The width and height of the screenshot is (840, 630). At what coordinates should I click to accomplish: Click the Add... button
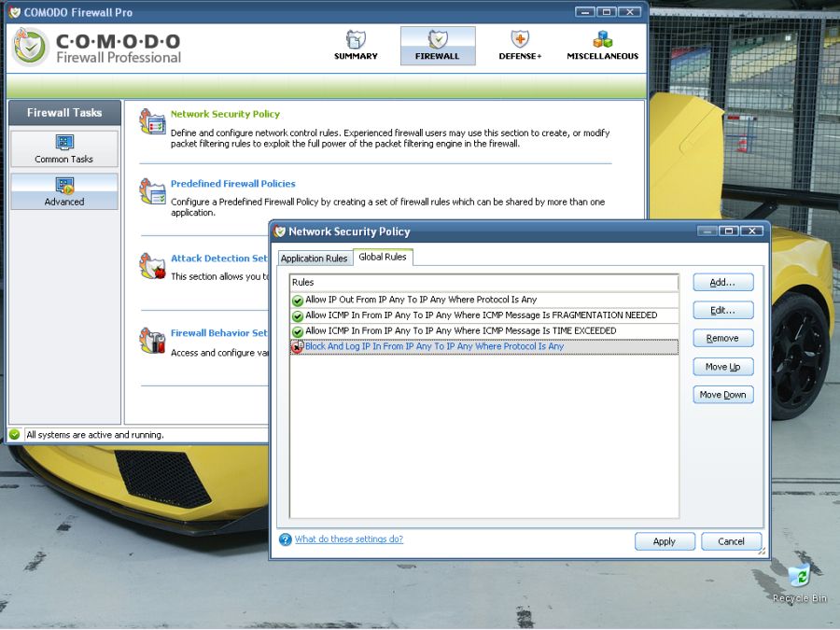click(x=722, y=282)
